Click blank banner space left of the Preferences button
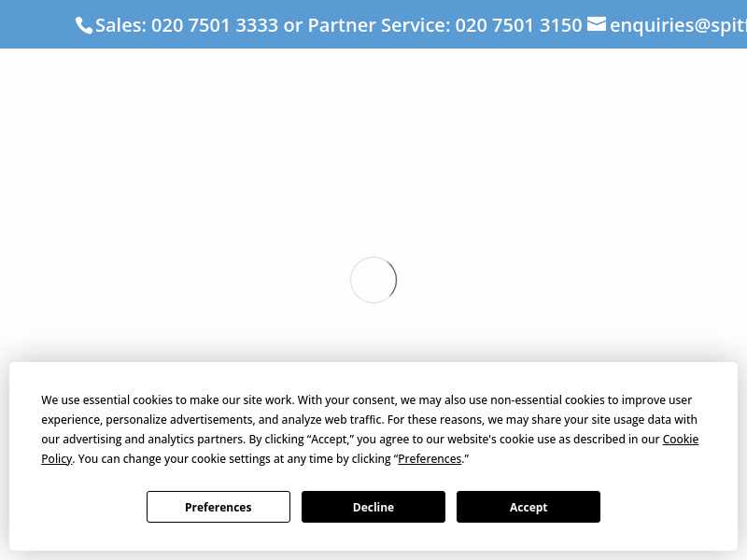 [78, 507]
